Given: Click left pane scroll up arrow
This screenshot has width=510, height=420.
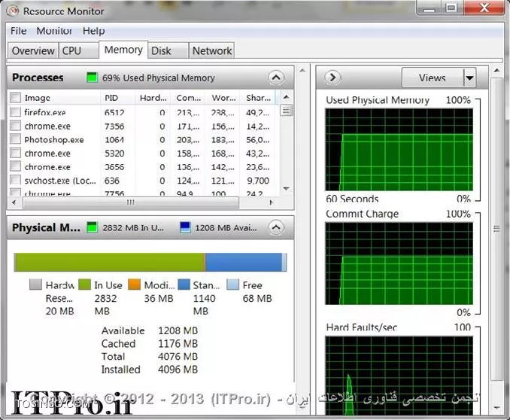Looking at the screenshot, I should point(302,70).
